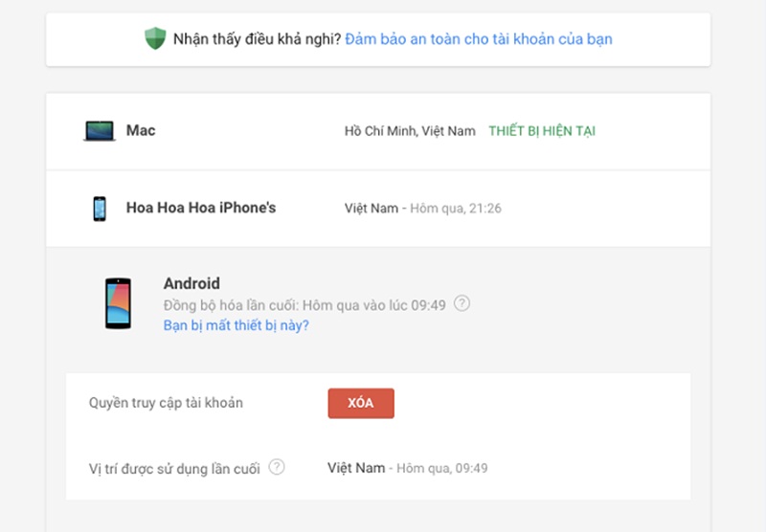Click the iPhone last-seen time Hôm qua, 21:26
Viewport: 766px width, 532px height.
pos(456,209)
